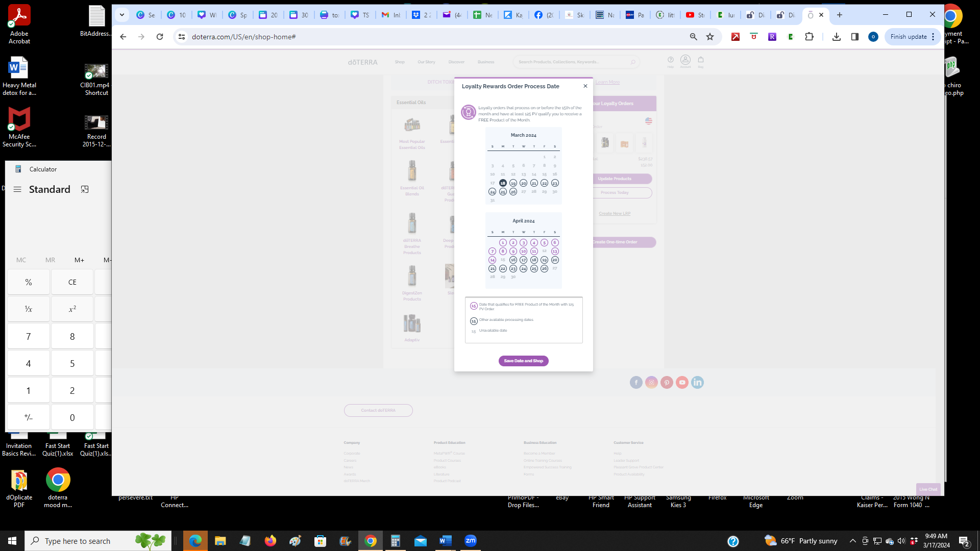Viewport: 980px width, 551px height.
Task: Switch to the Facebook tab
Action: pyautogui.click(x=544, y=15)
